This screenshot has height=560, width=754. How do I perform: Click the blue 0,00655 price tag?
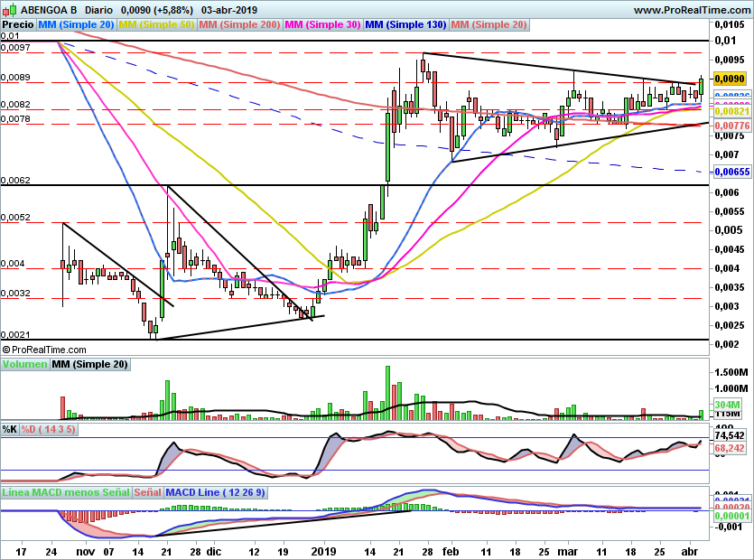[732, 172]
